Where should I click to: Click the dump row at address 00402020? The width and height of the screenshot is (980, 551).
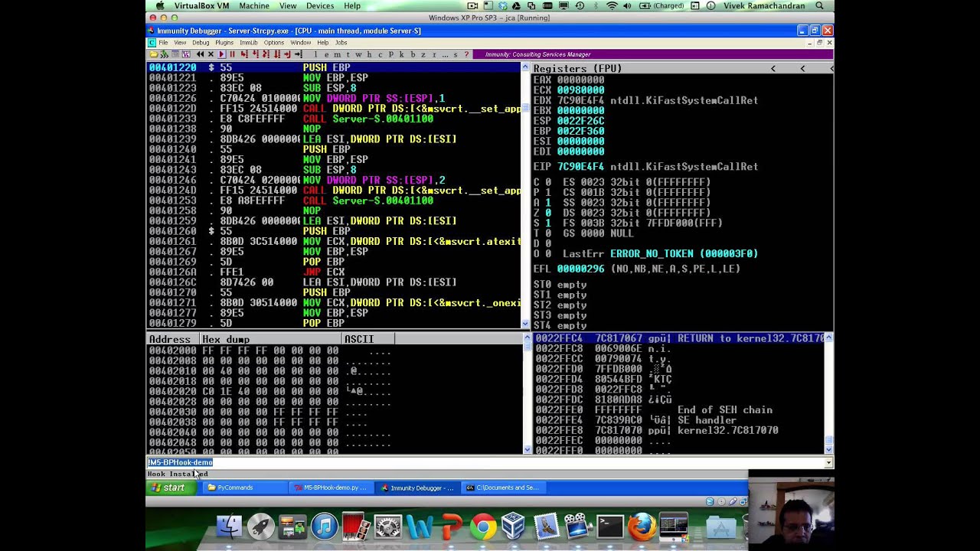click(x=334, y=391)
